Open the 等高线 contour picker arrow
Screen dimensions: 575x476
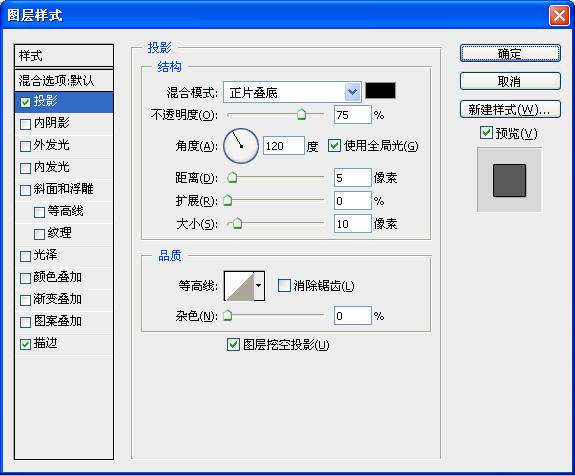coord(259,286)
